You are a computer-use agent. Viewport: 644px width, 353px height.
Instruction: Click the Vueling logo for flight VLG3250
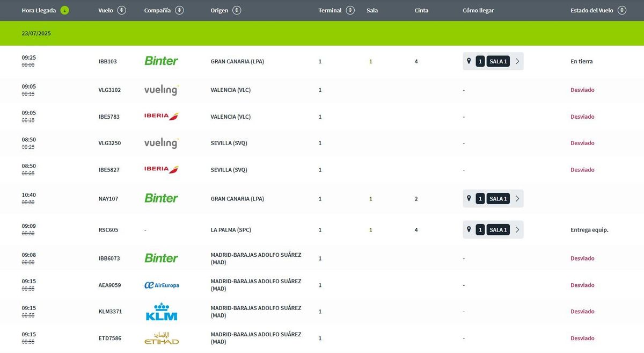pos(162,143)
